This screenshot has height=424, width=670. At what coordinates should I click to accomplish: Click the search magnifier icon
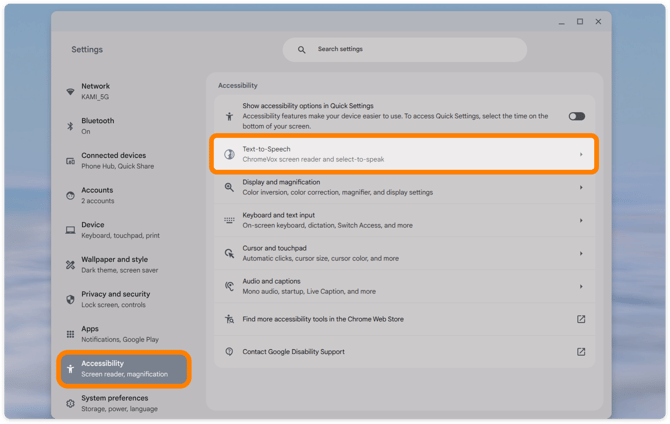pos(302,50)
